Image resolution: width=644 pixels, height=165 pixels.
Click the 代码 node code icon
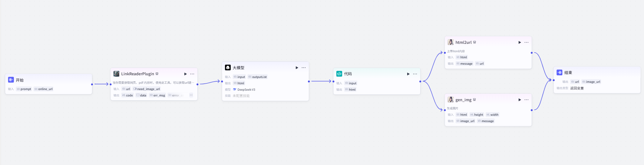pos(339,74)
